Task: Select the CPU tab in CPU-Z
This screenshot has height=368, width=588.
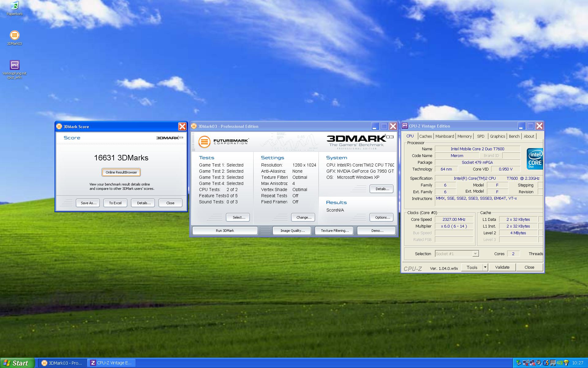Action: (x=410, y=136)
